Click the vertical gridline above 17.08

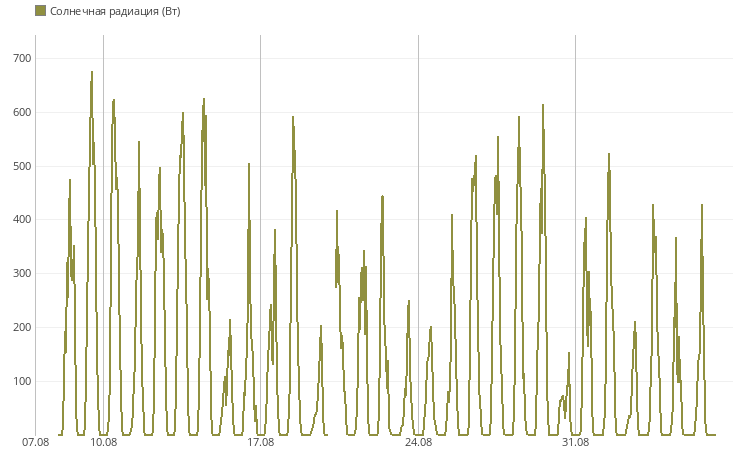261,235
